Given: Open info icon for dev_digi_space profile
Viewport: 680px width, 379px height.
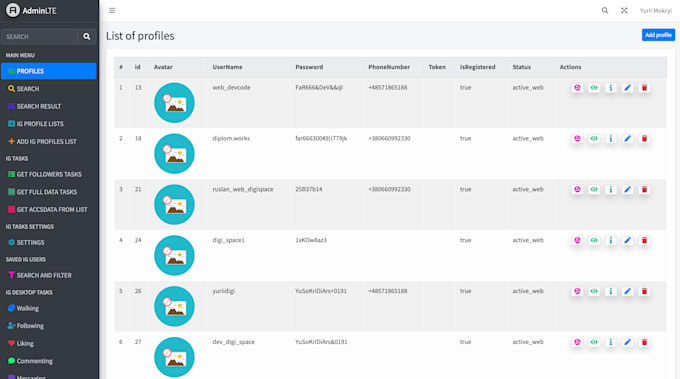Looking at the screenshot, I should [611, 342].
